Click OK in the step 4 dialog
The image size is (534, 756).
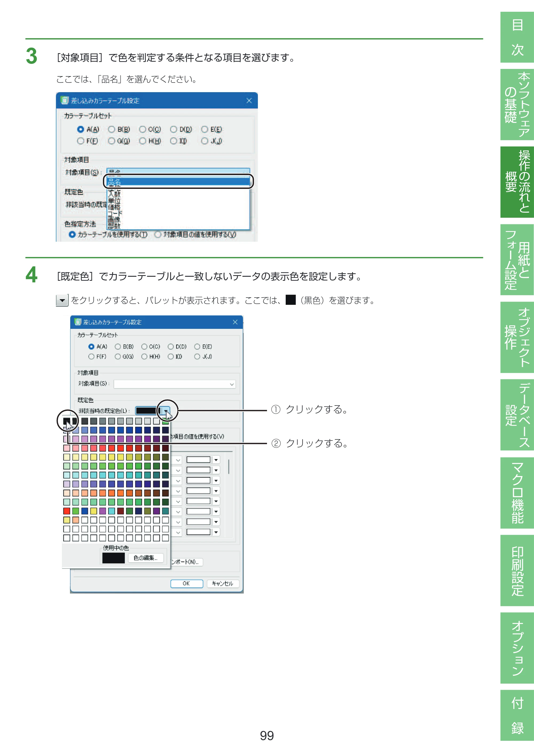coord(187,583)
